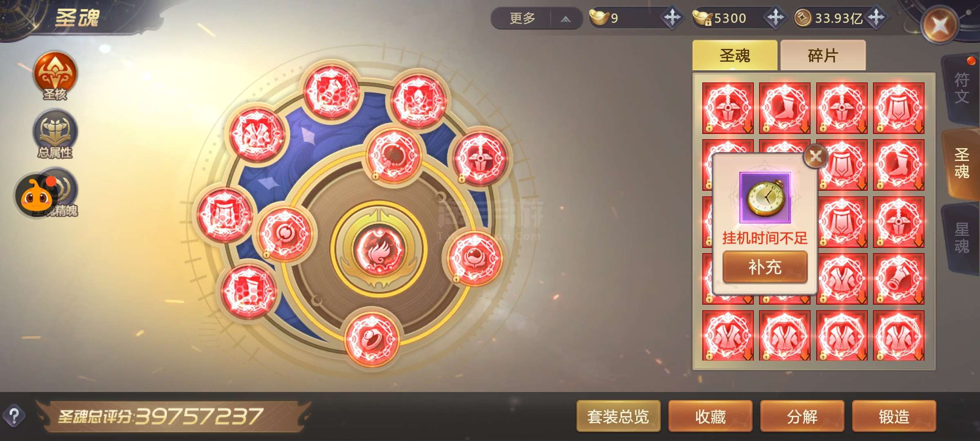Select the rose soul slot on the wheel
The height and width of the screenshot is (441, 980).
pos(475,258)
